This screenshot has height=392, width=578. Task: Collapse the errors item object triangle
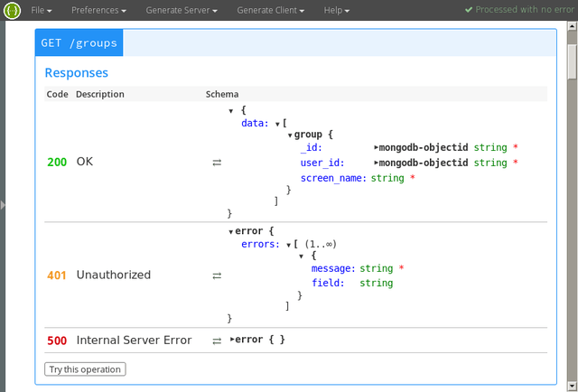(301, 256)
